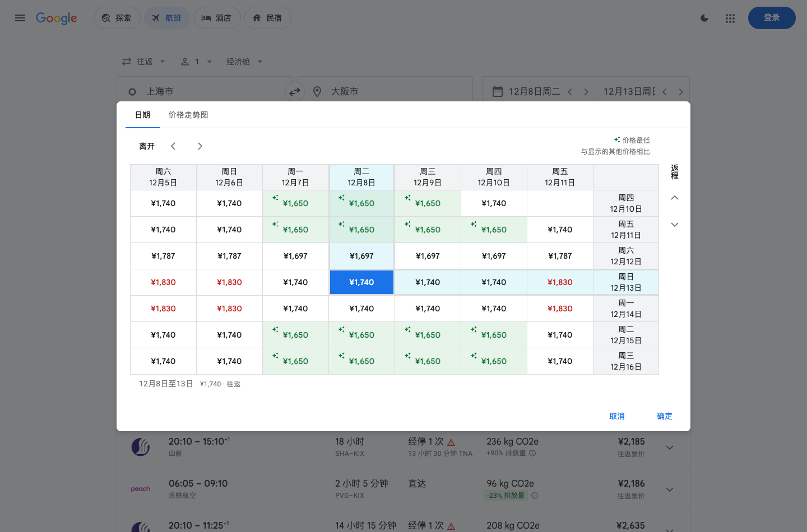Select ¥1,650 for 12月7日 depart, 12月10日 return
This screenshot has height=532, width=807.
(295, 203)
